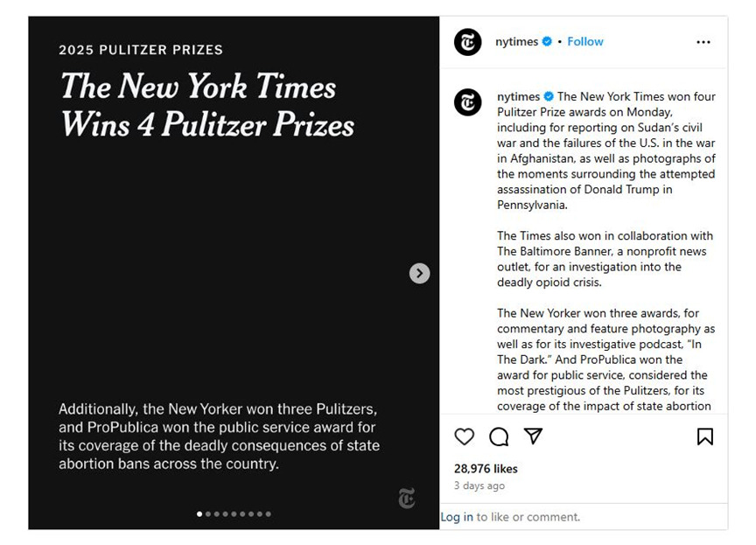Viewport: 756px width, 545px height.
Task: Open the nytimes profile picture in header
Action: (467, 42)
